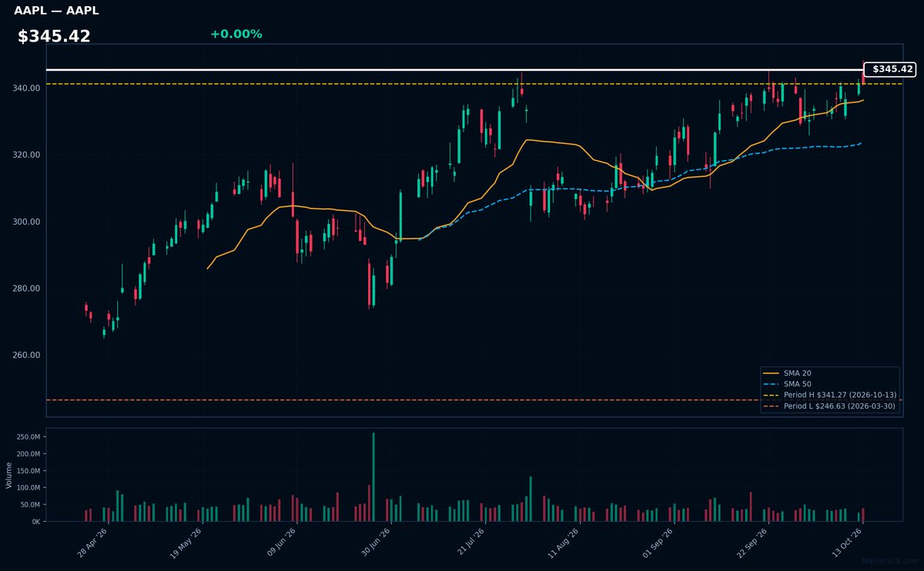This screenshot has width=924, height=571.
Task: Click the 300.00 price axis label
Action: 26,222
